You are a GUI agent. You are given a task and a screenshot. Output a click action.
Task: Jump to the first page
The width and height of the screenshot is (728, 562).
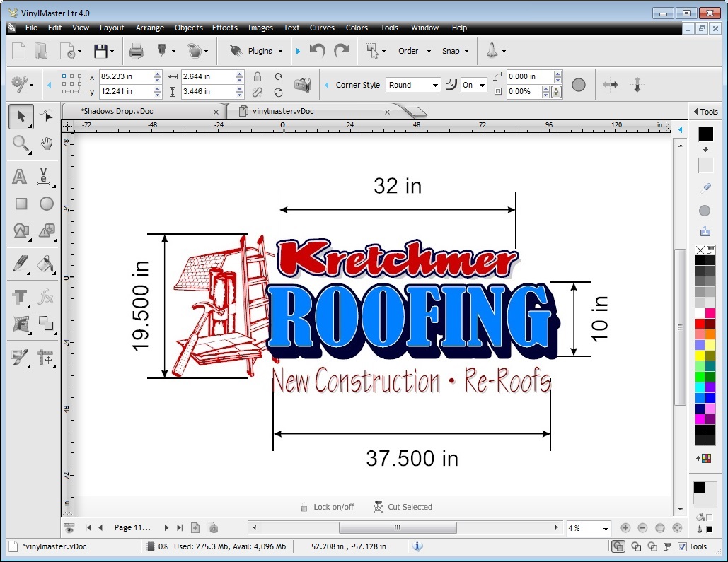[88, 527]
